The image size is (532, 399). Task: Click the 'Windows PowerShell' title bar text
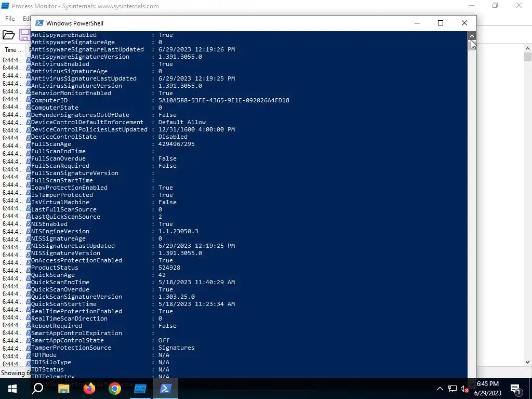click(75, 23)
